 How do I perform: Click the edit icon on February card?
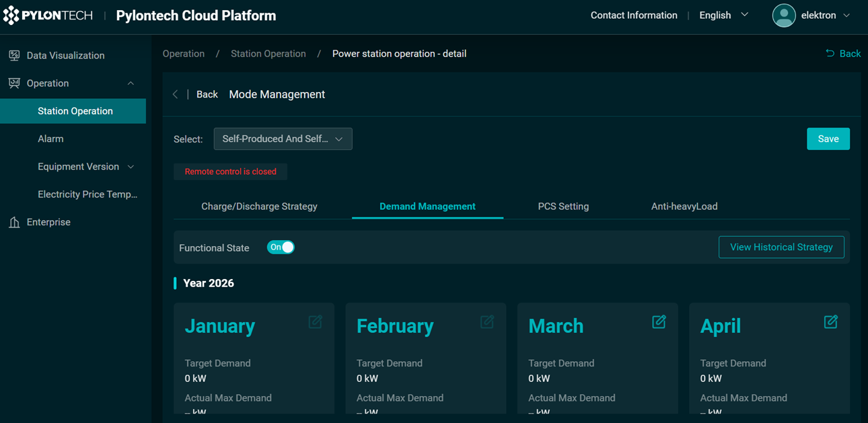(487, 322)
